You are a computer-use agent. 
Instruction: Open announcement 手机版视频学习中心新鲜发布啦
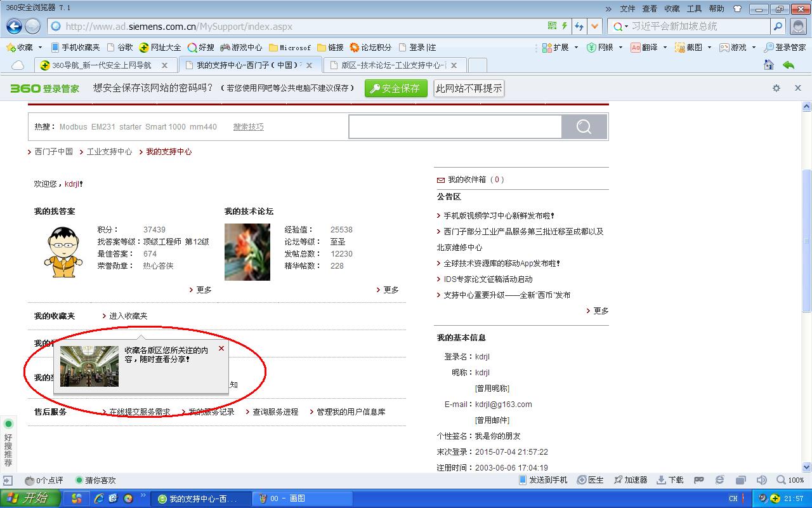(x=499, y=216)
